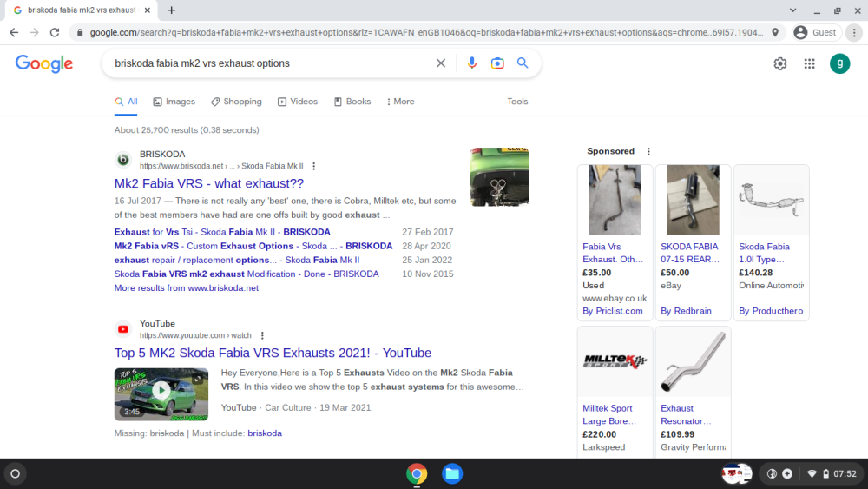Open the ChromeOS launcher circle
Image resolution: width=868 pixels, height=489 pixels.
click(x=16, y=473)
